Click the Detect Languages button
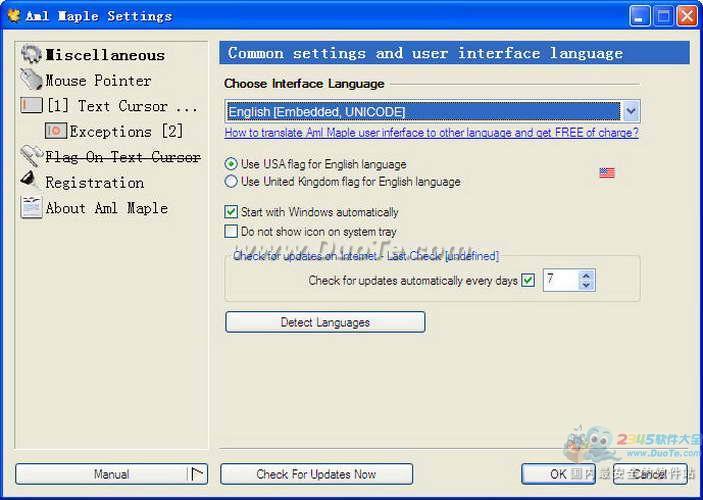 pos(325,322)
